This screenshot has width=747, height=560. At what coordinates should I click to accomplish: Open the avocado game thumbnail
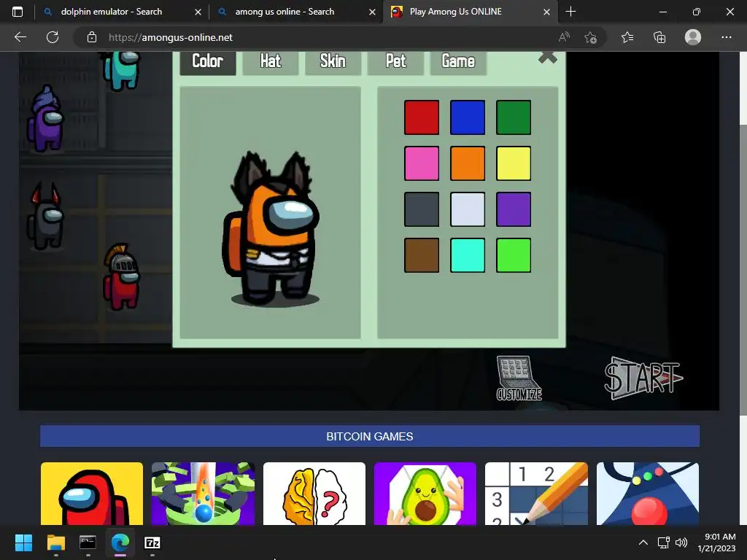[x=425, y=494]
